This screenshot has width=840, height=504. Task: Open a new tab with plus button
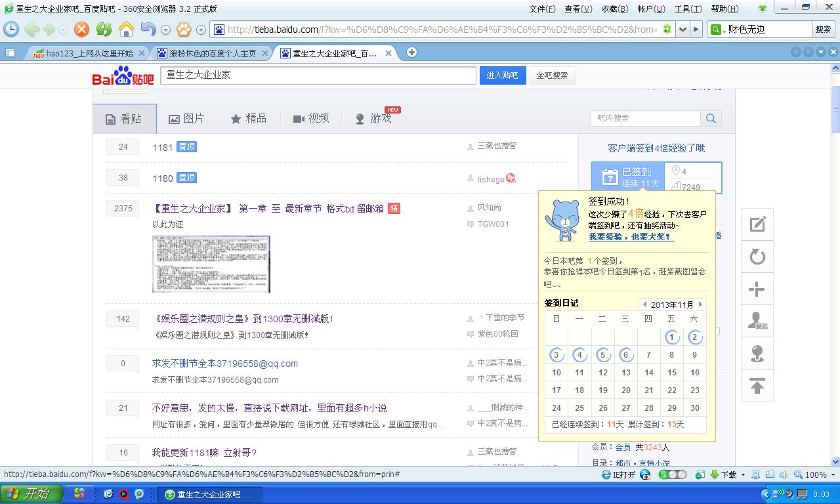411,52
